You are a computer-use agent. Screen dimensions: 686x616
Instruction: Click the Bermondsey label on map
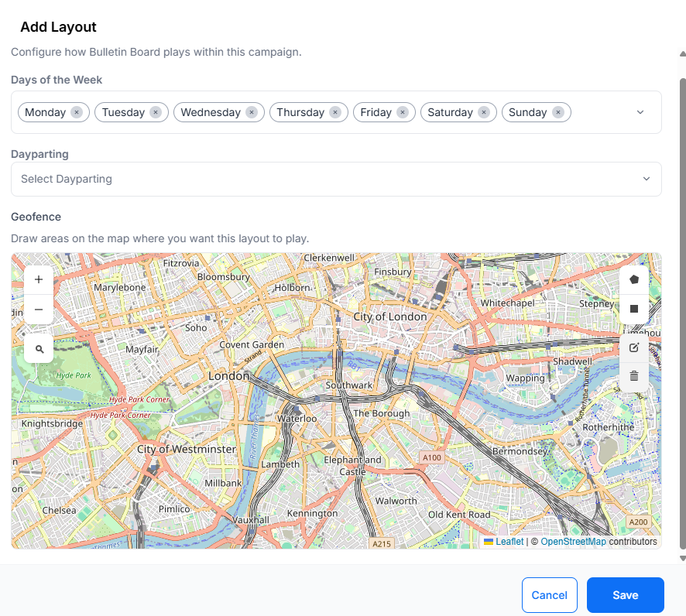tap(520, 451)
